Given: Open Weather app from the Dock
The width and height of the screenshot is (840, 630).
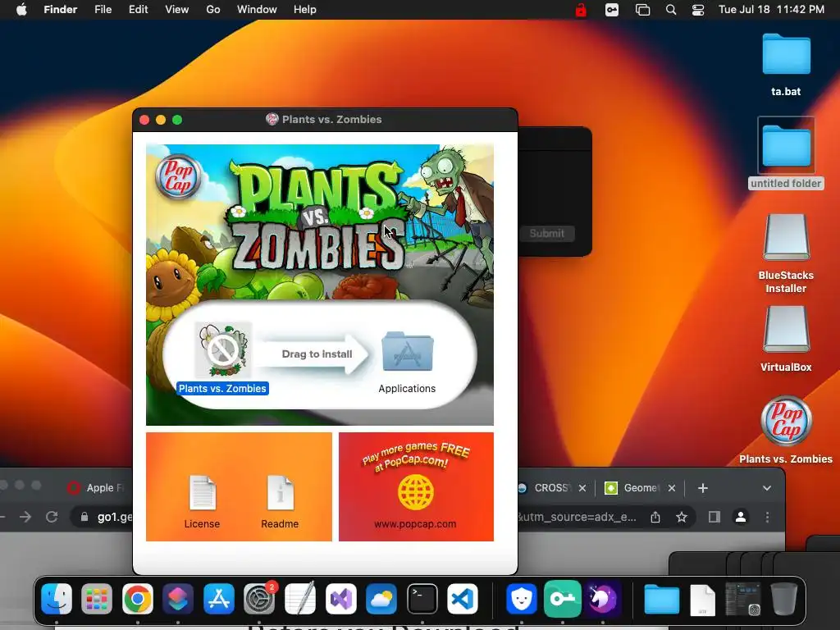Looking at the screenshot, I should (x=381, y=598).
